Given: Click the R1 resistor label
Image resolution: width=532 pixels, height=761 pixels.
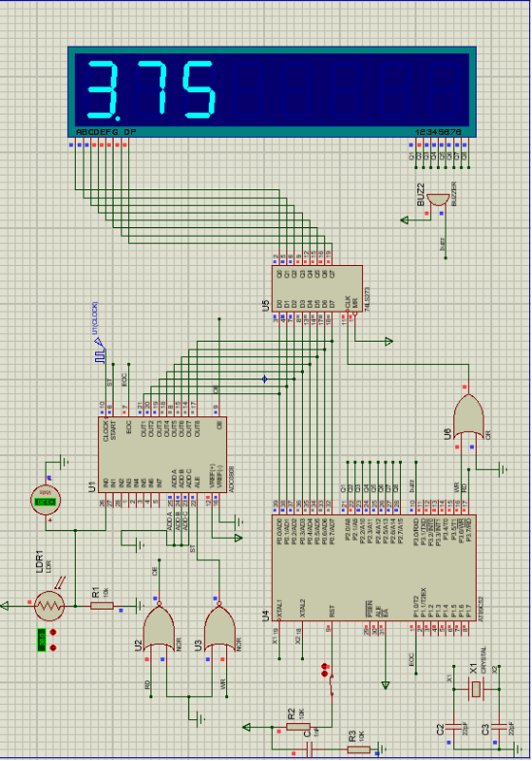Looking at the screenshot, I should [95, 592].
